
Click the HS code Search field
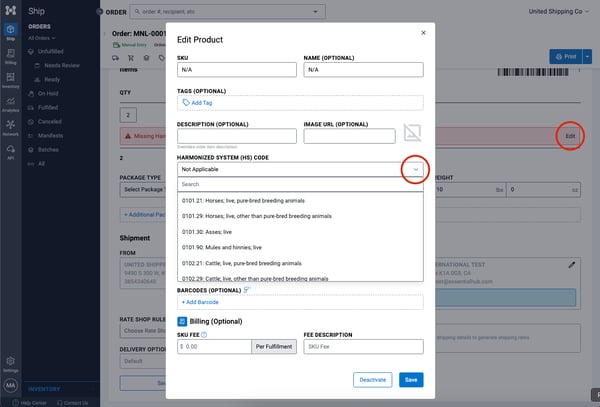[x=300, y=184]
